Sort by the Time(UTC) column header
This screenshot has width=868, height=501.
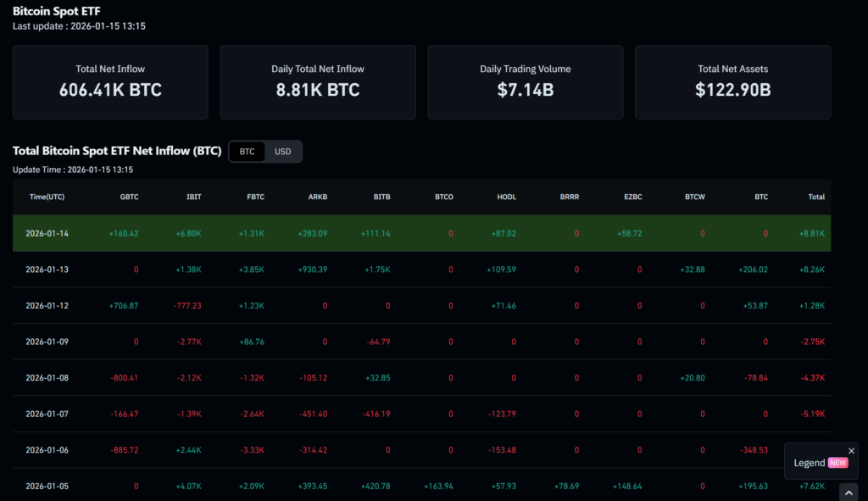pos(47,197)
